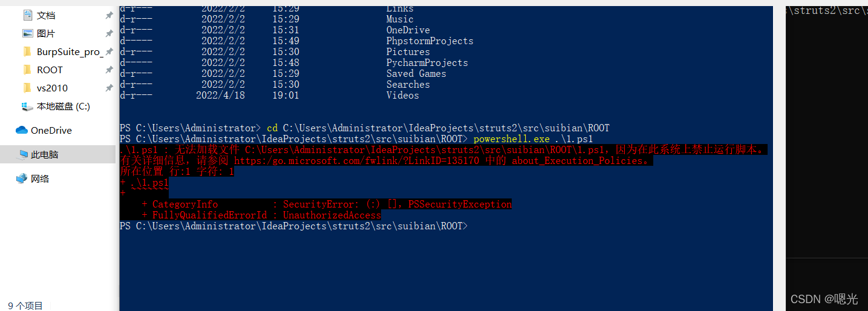Viewport: 868px width, 311px height.
Task: Click the vs2010 folder icon
Action: click(27, 88)
